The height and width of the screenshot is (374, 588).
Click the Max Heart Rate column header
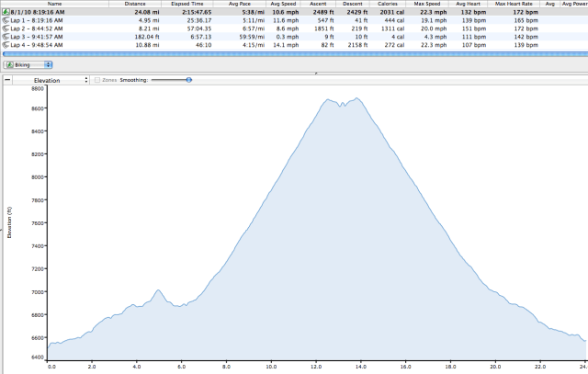coord(514,4)
